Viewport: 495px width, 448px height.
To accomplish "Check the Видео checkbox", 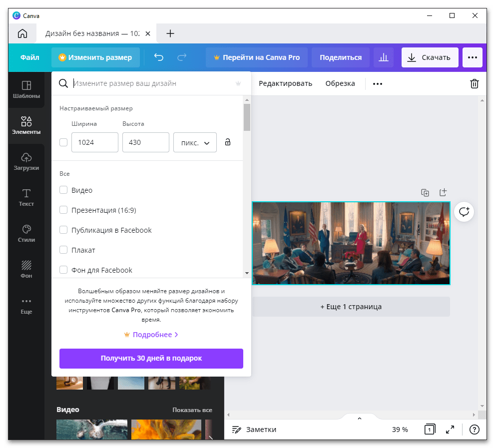I will (63, 190).
